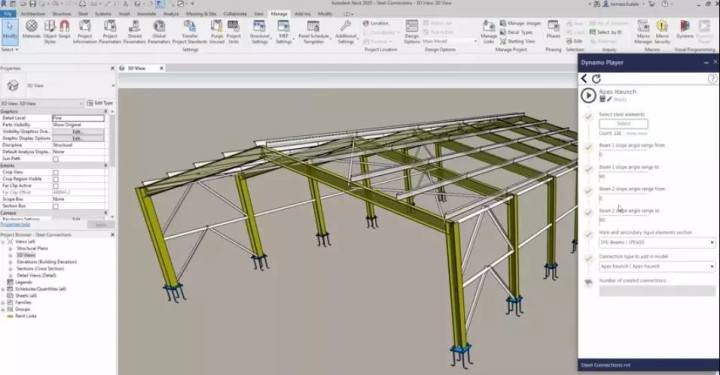Click the Snaps magnet icon
The height and width of the screenshot is (375, 720).
click(64, 29)
